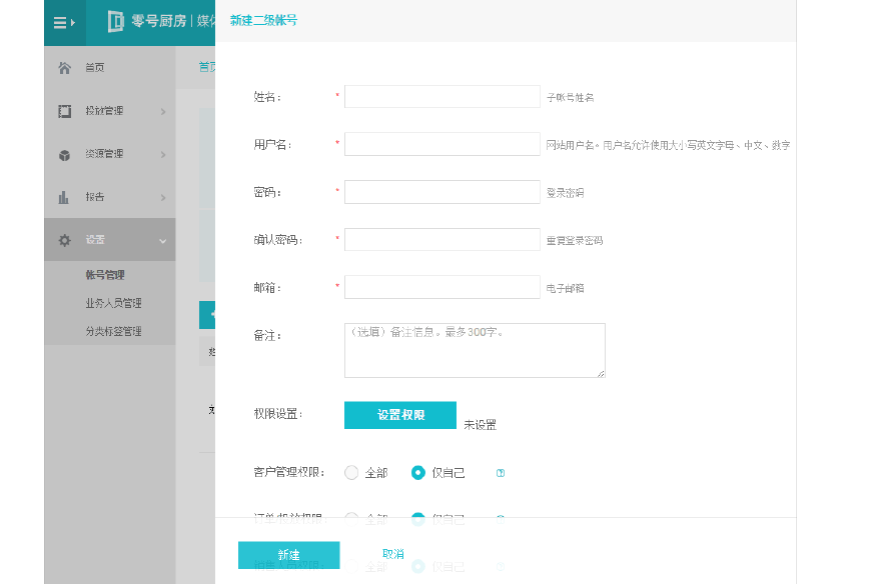Expand the 资源管理 chevron
This screenshot has width=893, height=584.
point(163,154)
